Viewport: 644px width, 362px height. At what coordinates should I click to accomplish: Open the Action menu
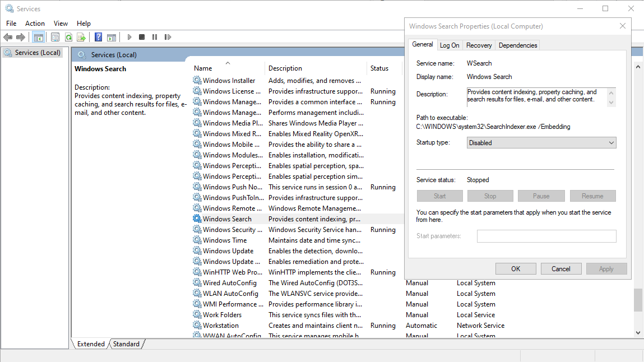pyautogui.click(x=35, y=24)
